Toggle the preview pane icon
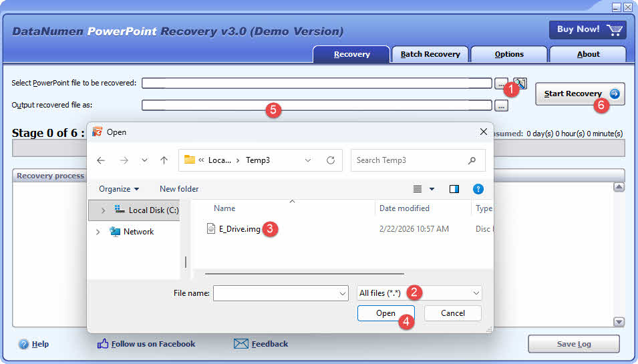This screenshot has width=638, height=364. coord(454,189)
